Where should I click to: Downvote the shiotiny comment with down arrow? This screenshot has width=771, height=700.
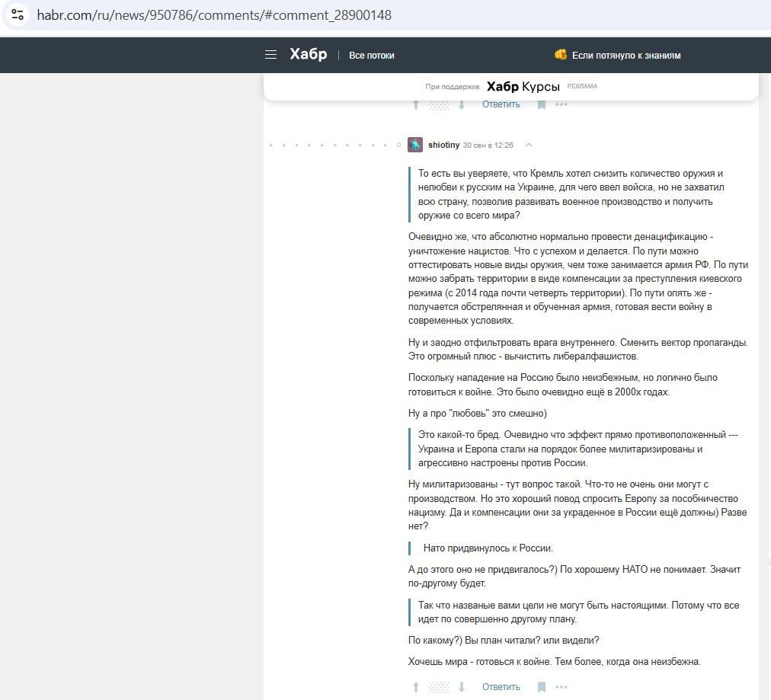pyautogui.click(x=461, y=687)
